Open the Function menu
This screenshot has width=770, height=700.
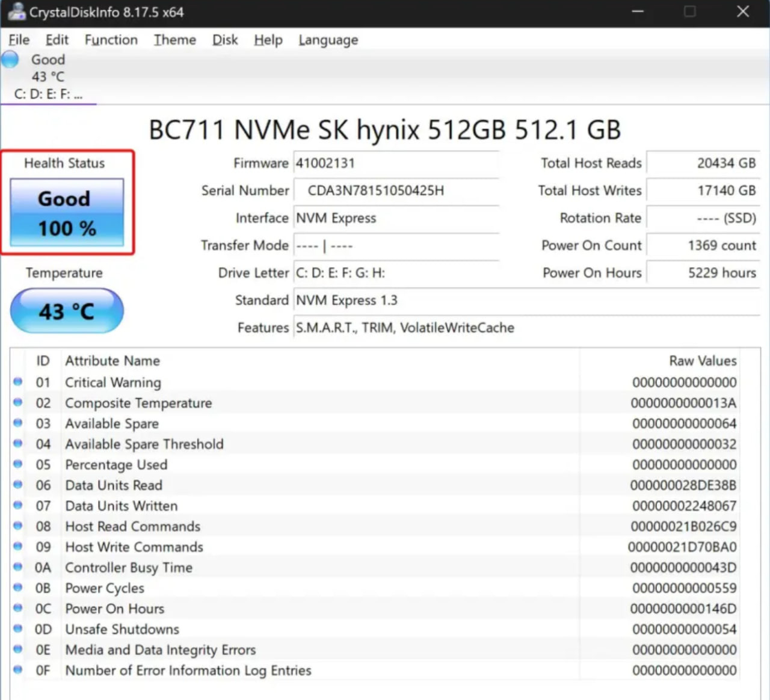pos(111,40)
